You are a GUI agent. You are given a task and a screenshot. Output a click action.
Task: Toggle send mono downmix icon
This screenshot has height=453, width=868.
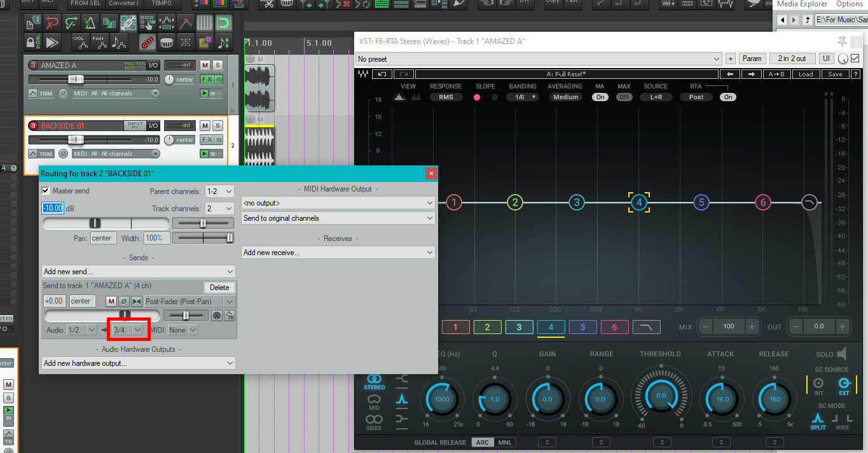pos(136,302)
